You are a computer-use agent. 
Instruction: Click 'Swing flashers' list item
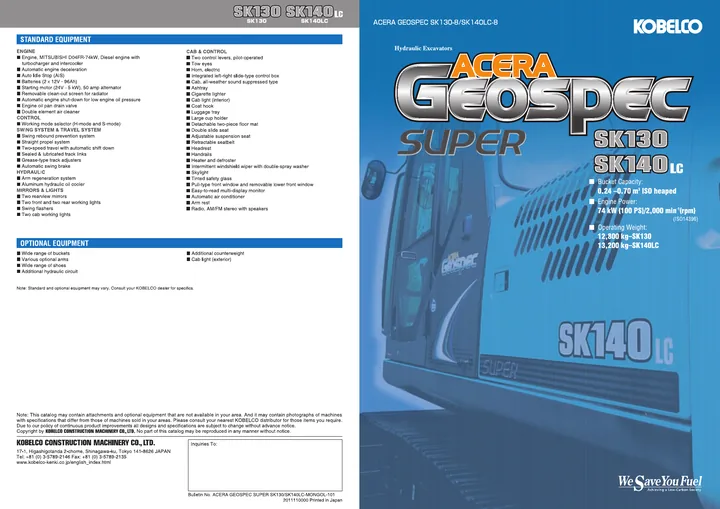point(37,209)
